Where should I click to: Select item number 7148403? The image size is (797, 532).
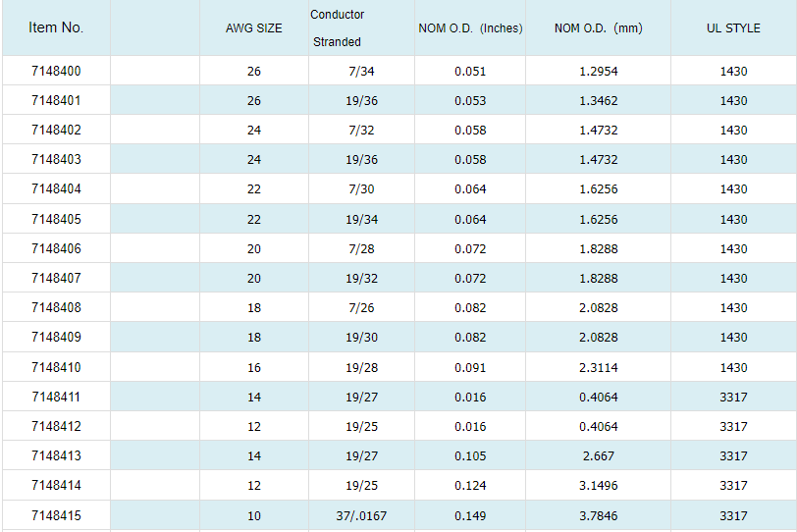coord(56,160)
